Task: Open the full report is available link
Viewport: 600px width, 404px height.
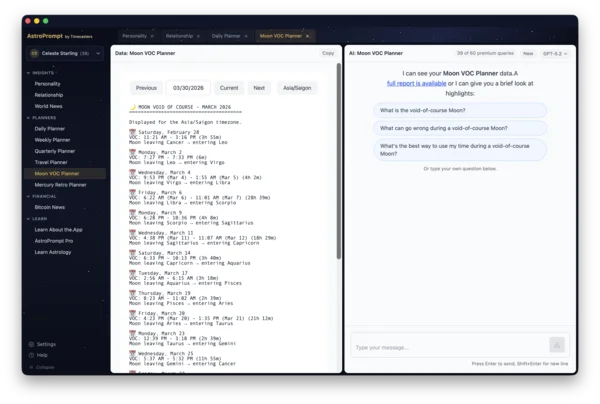Action: 416,83
